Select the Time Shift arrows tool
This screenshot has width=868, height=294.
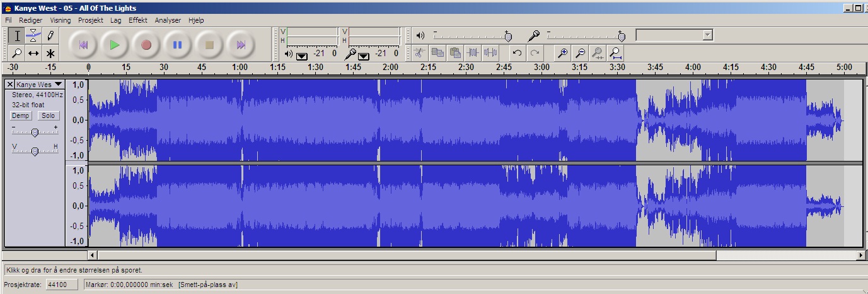click(34, 53)
